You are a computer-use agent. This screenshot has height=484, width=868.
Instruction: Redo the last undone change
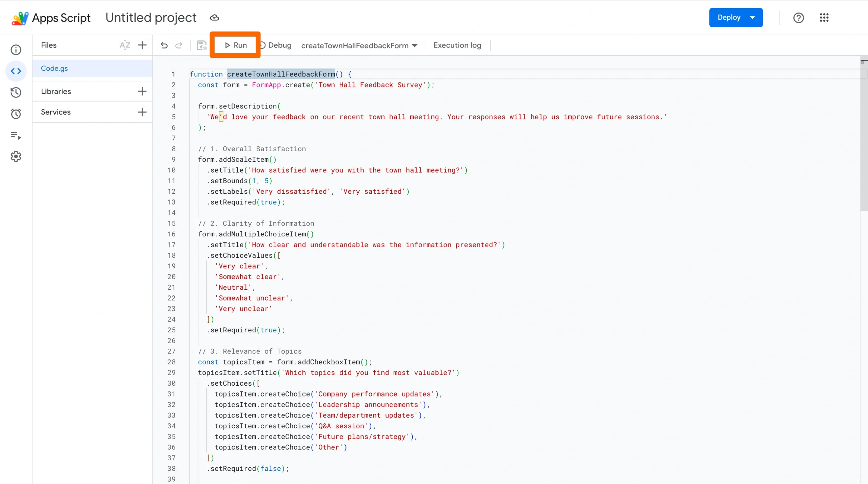point(179,45)
